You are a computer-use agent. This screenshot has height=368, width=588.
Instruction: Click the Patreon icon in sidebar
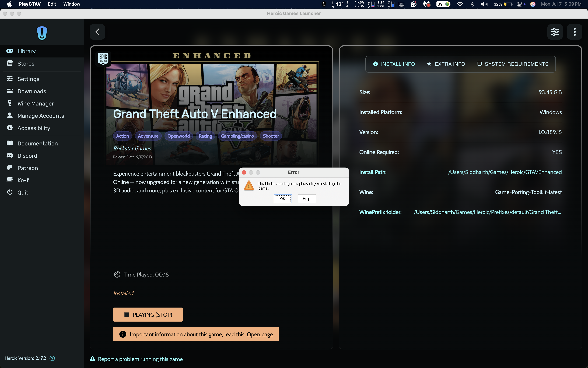point(10,168)
